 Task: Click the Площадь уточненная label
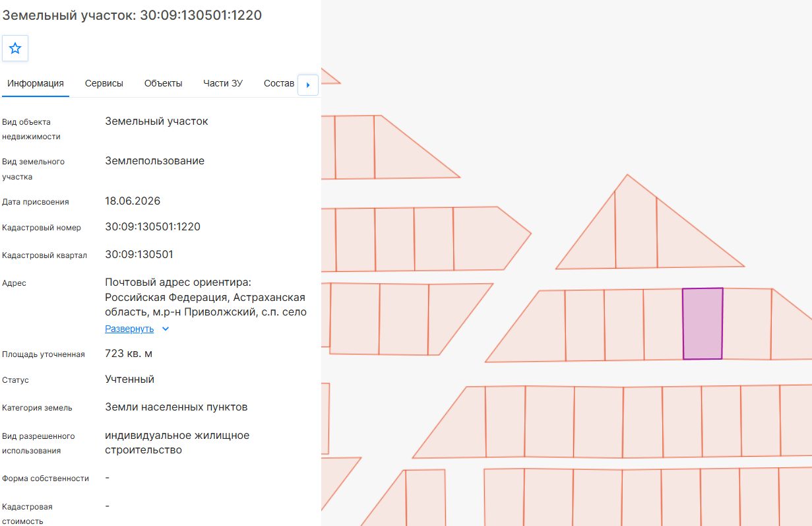coord(44,354)
